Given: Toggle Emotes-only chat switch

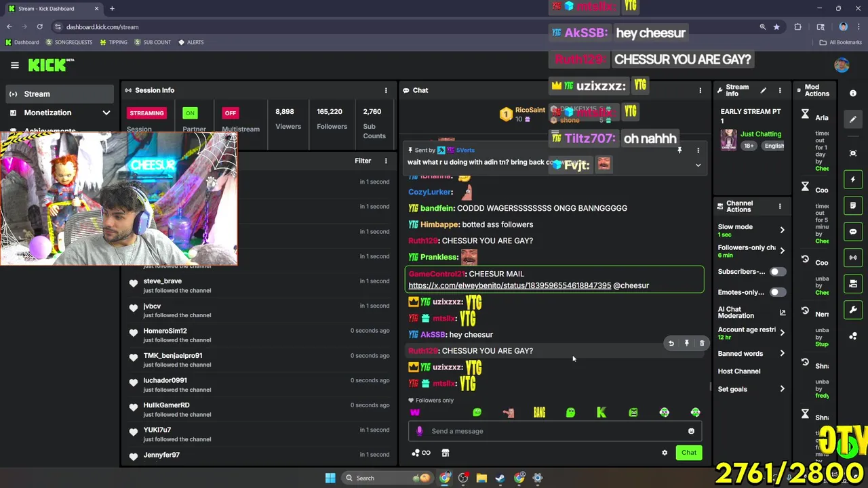Looking at the screenshot, I should (x=778, y=292).
